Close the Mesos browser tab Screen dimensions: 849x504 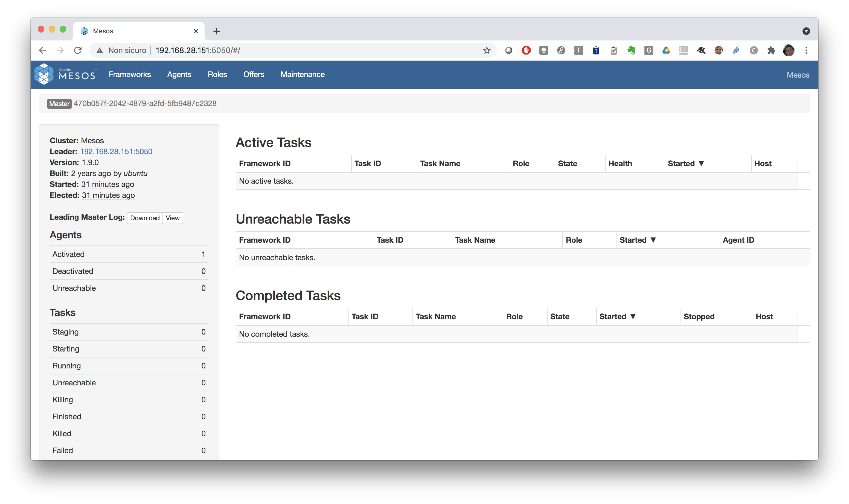tap(196, 31)
